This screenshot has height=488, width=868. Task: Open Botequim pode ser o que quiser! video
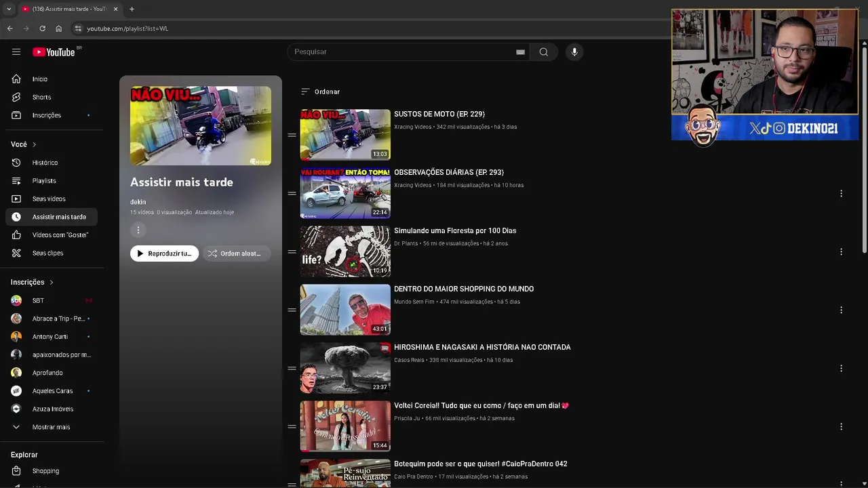click(x=480, y=464)
